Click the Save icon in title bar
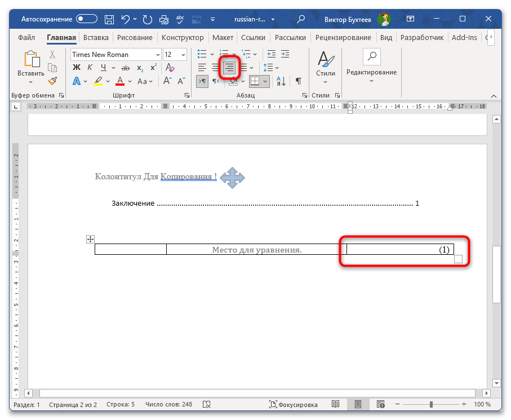Viewport: 511px width, 420px height. pyautogui.click(x=109, y=20)
